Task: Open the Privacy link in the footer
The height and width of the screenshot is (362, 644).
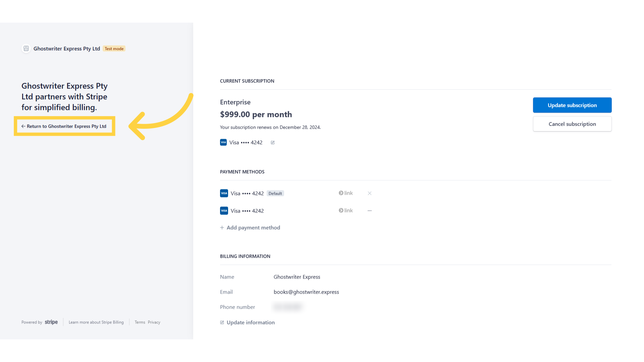Action: pyautogui.click(x=154, y=322)
